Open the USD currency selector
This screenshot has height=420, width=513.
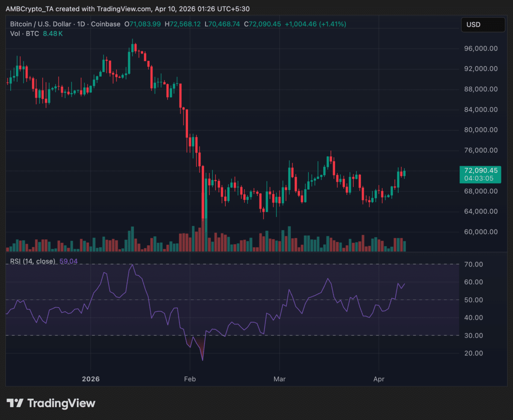click(x=483, y=24)
